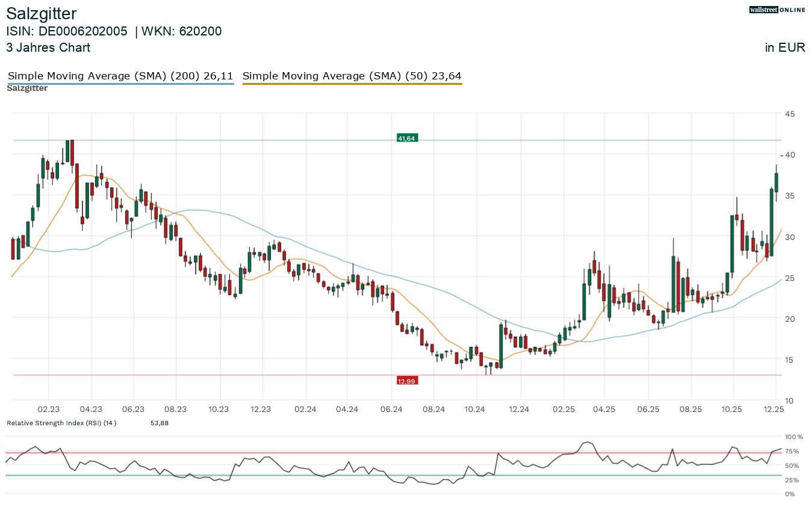Click the 'in EUR' currency label
812x510 pixels.
pyautogui.click(x=785, y=48)
